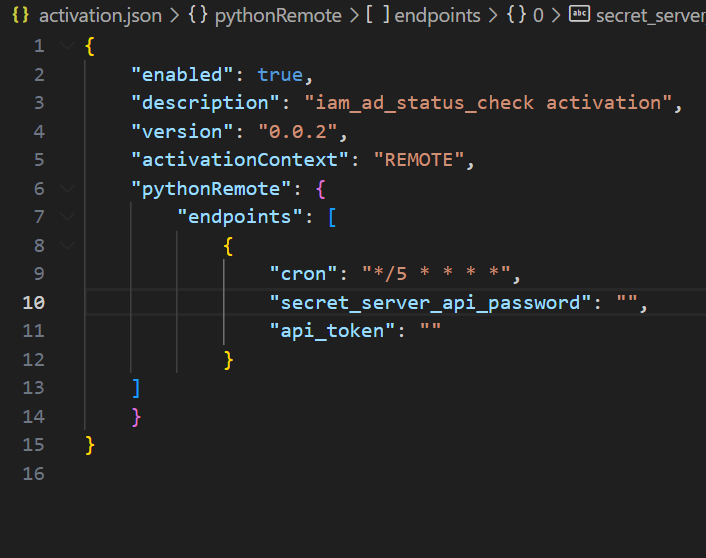Click line number 10 in the gutter

click(x=34, y=302)
